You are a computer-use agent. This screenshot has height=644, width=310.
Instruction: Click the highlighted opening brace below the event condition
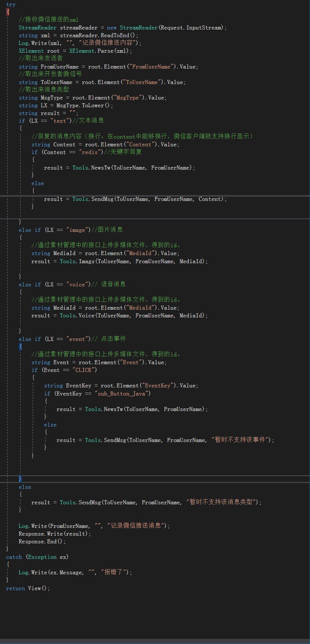[21, 347]
